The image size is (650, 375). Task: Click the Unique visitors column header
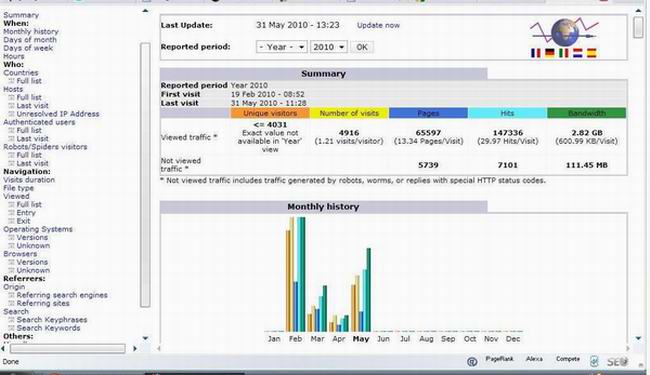click(x=270, y=113)
